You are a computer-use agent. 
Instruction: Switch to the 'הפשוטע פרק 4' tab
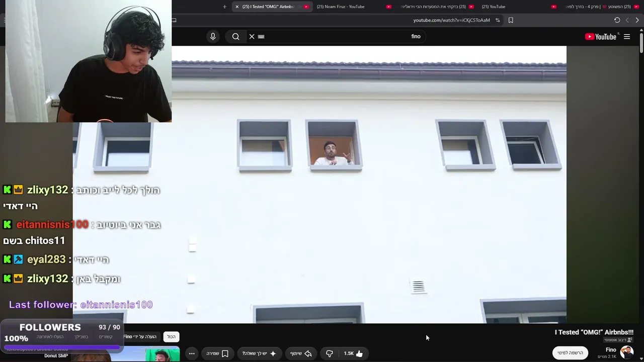[601, 7]
